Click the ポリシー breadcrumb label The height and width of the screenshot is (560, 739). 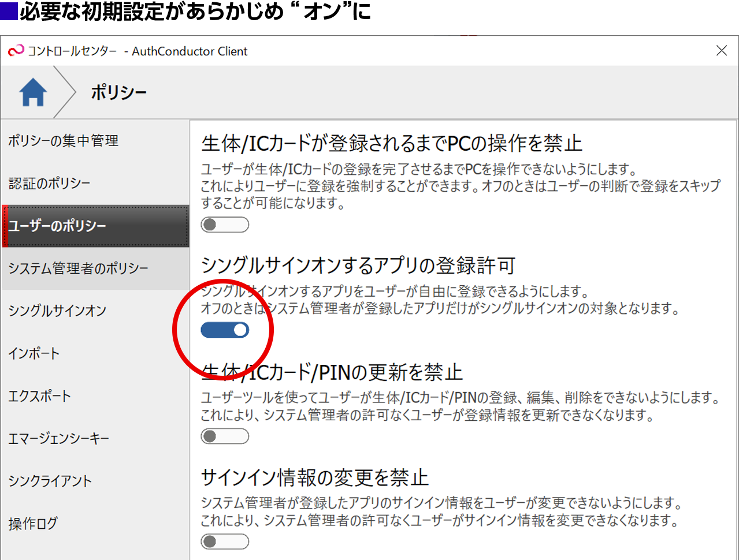pyautogui.click(x=118, y=92)
